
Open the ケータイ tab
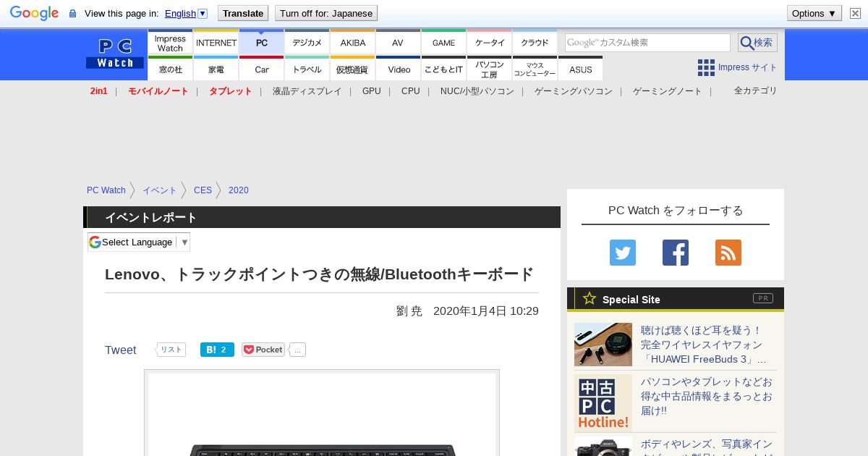490,43
